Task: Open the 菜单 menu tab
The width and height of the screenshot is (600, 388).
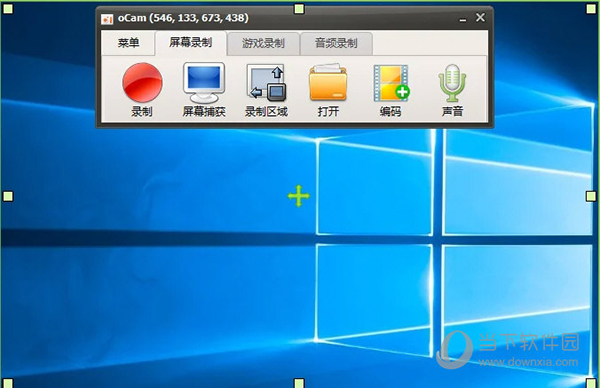Action: 128,43
